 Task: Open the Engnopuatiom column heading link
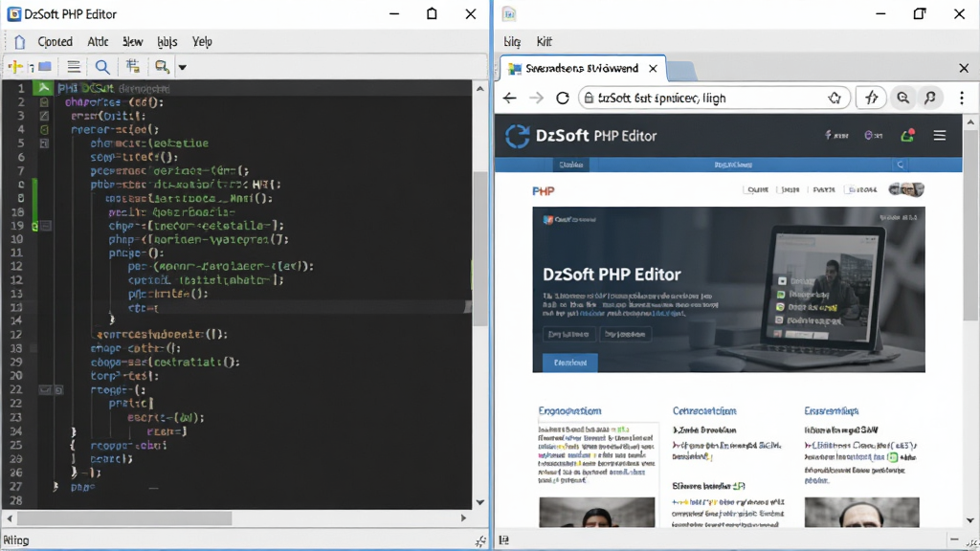[570, 410]
